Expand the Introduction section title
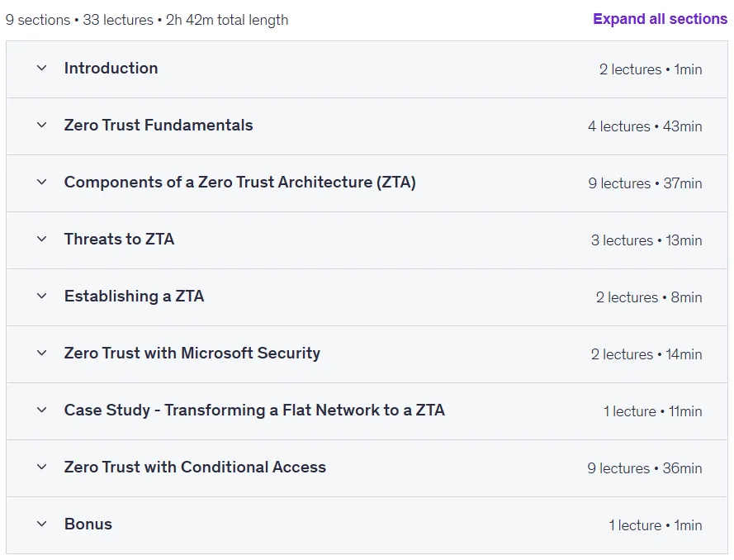 [111, 69]
